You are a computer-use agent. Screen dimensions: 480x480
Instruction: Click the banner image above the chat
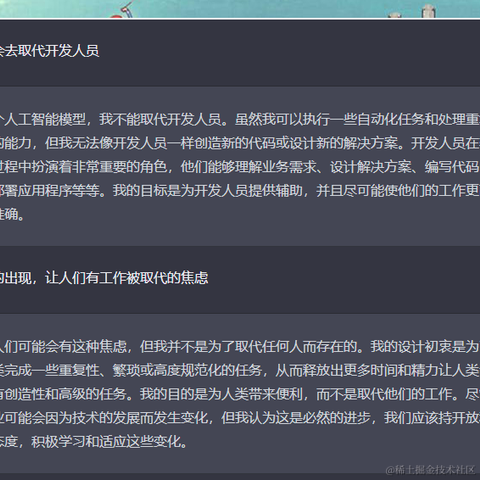click(240, 9)
